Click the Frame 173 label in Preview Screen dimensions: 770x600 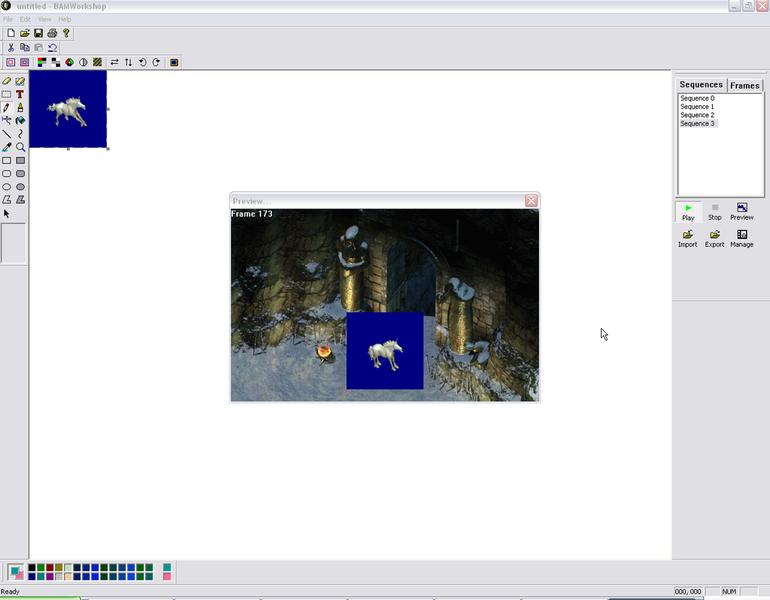[x=251, y=214]
